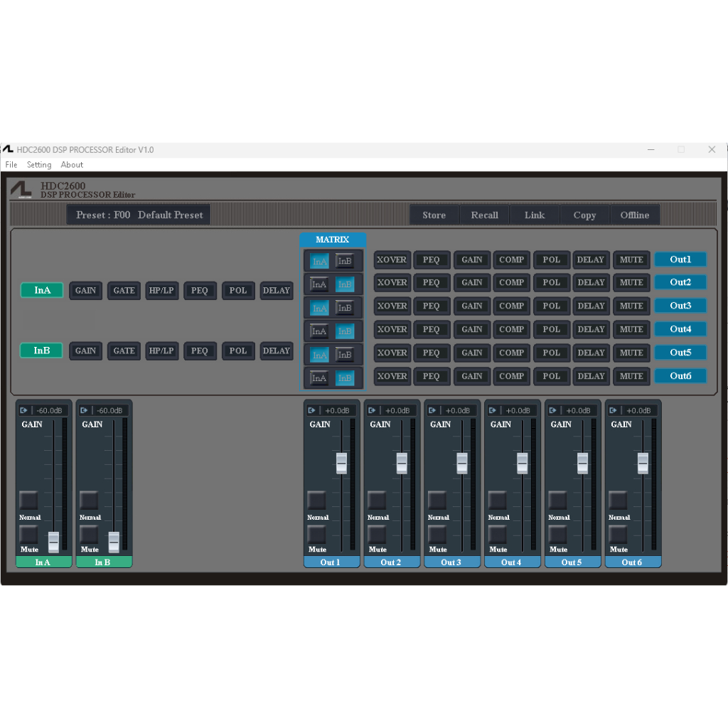The width and height of the screenshot is (728, 728).
Task: Select the Out1 output button
Action: [680, 259]
